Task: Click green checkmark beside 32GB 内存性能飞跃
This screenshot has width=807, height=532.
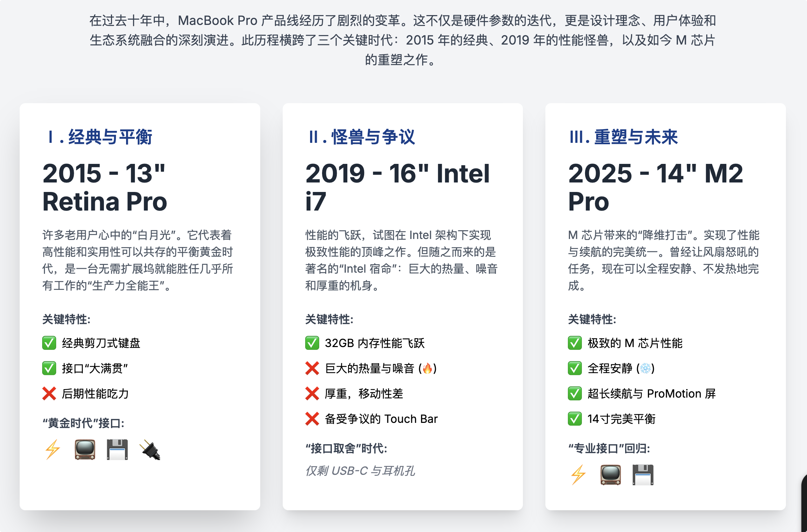Action: click(x=312, y=343)
